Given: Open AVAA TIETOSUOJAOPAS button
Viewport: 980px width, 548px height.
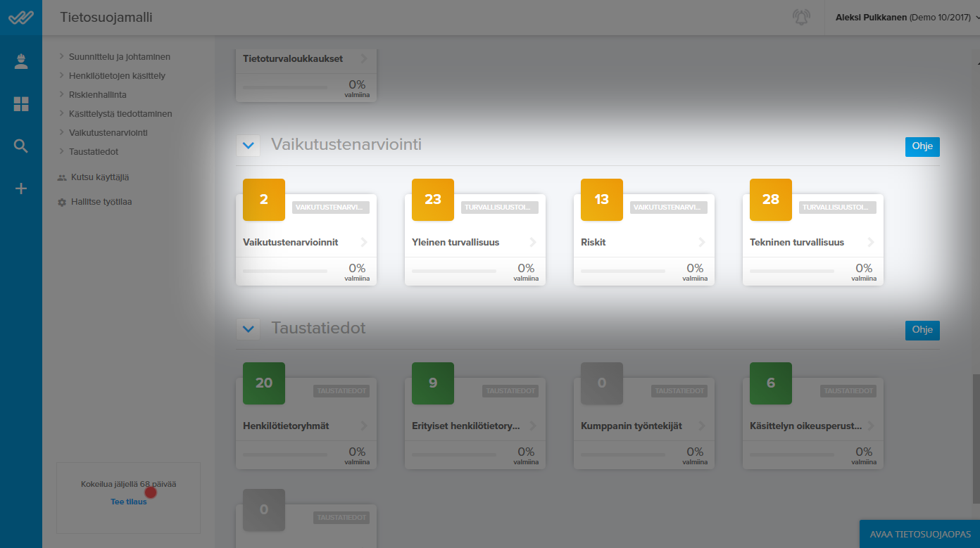Looking at the screenshot, I should coord(920,534).
